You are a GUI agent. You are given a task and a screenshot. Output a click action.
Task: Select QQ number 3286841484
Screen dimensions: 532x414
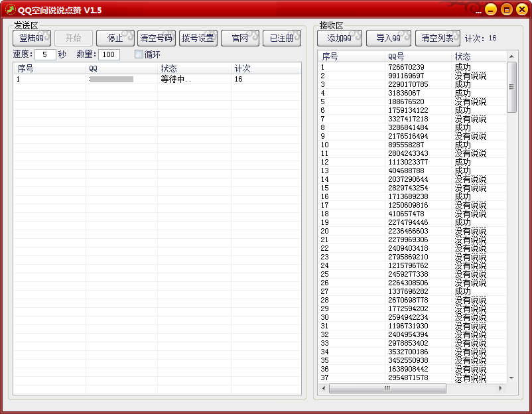(408, 127)
